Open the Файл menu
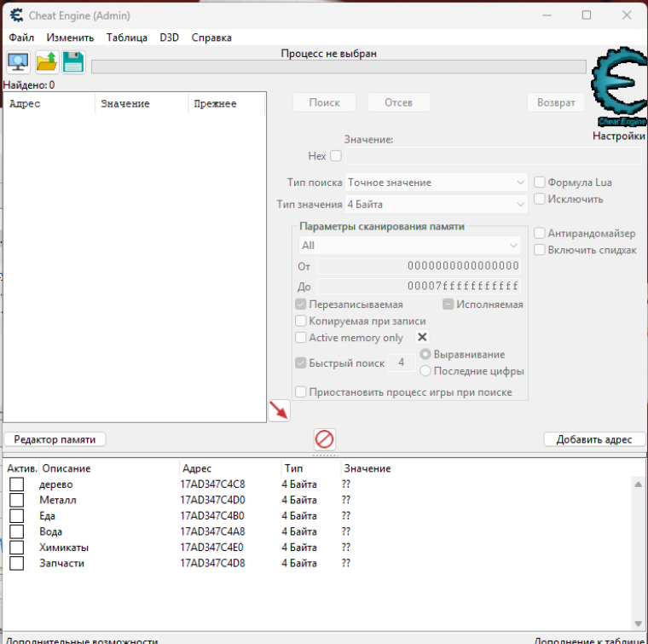Screen dimensions: 648x644 click(21, 38)
